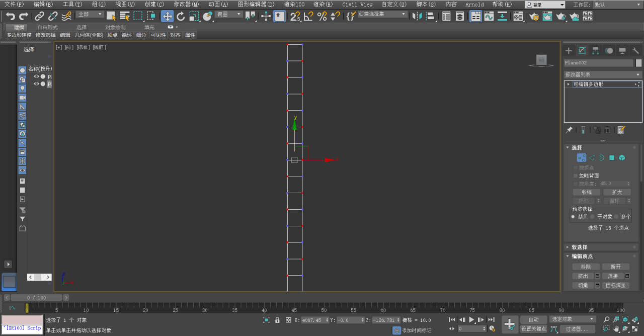This screenshot has height=336, width=644.
Task: Enable the 忽略背面 checkbox
Action: pyautogui.click(x=576, y=176)
